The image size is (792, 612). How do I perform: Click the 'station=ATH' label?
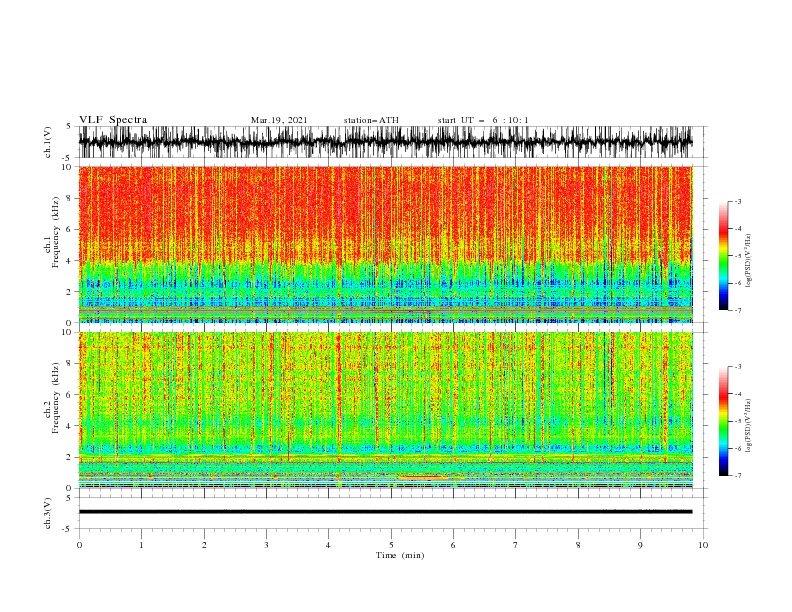(371, 120)
